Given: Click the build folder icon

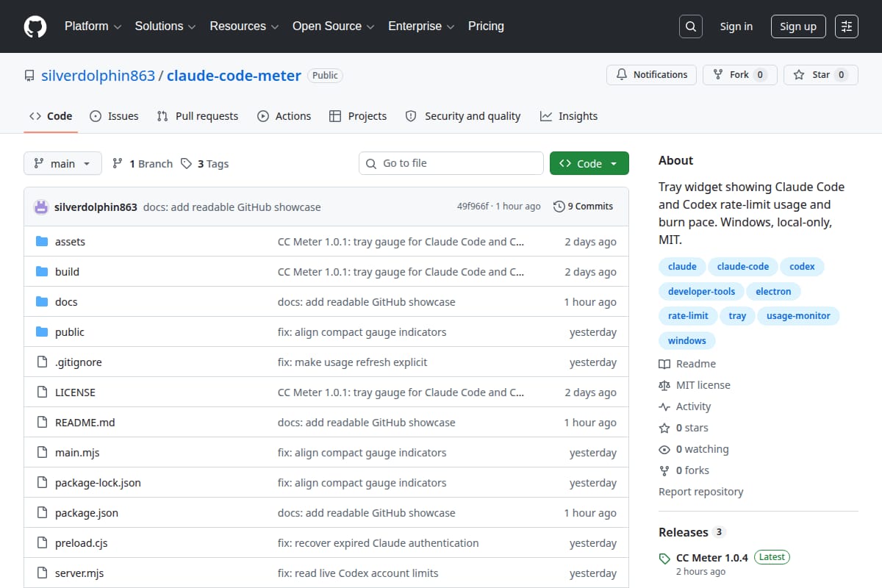Looking at the screenshot, I should (42, 272).
